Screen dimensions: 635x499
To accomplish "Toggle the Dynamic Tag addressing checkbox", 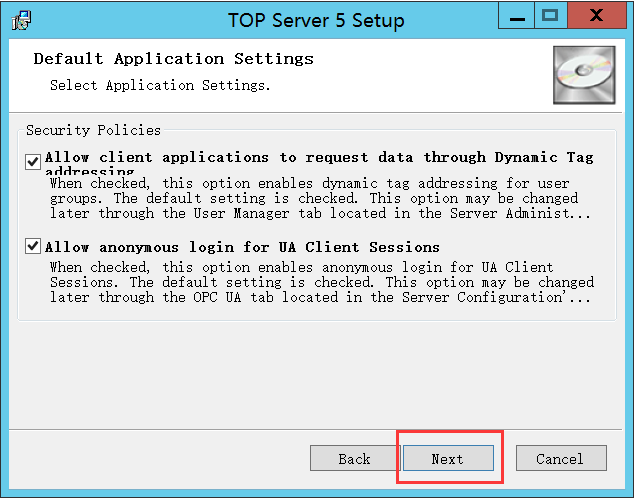I will point(34,159).
